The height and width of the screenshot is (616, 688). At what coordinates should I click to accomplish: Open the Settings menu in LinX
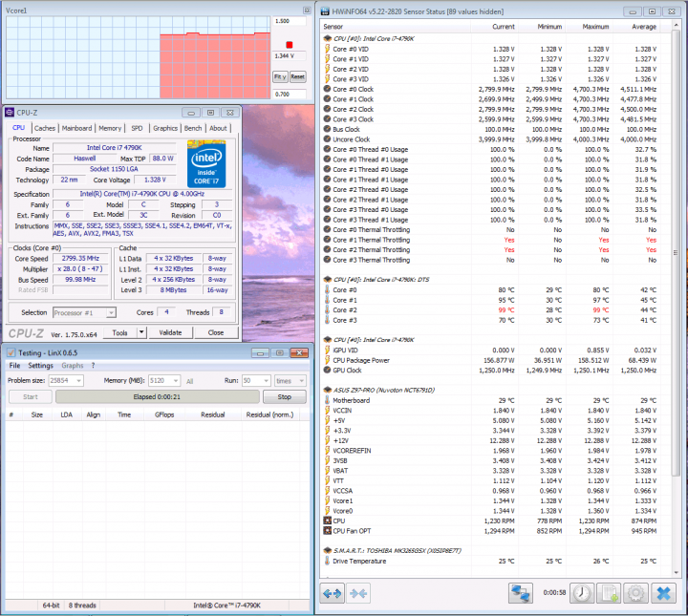(40, 365)
